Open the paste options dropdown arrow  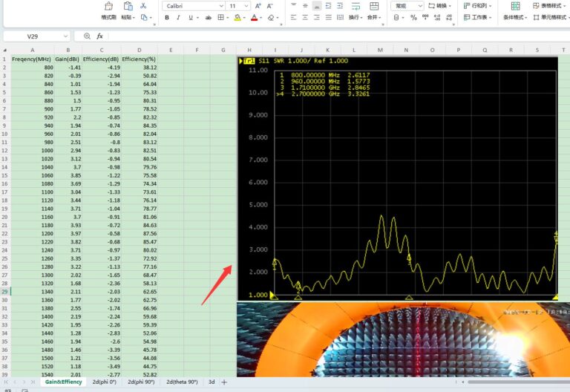134,18
